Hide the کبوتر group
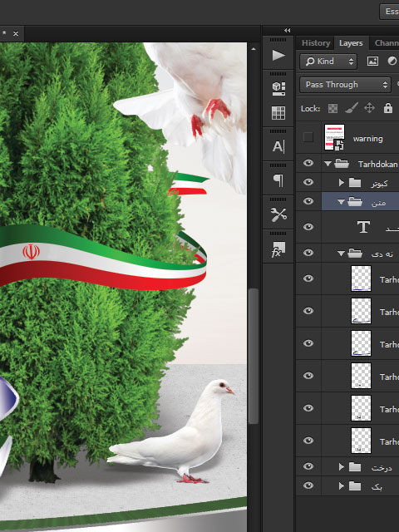 point(308,182)
